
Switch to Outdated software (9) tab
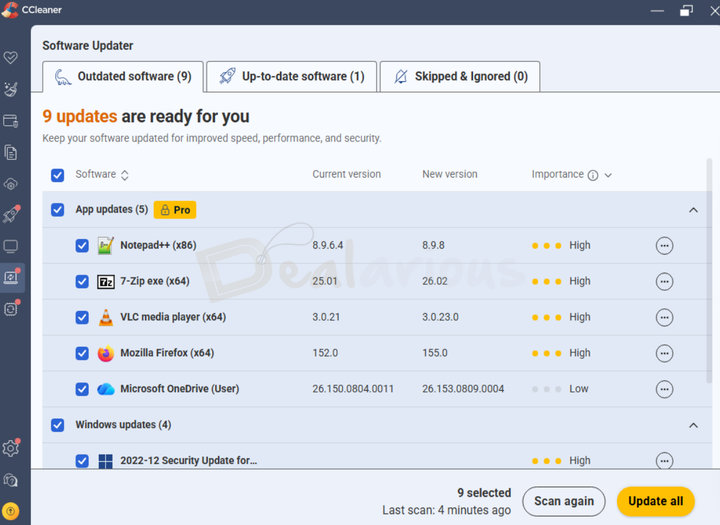coord(123,76)
